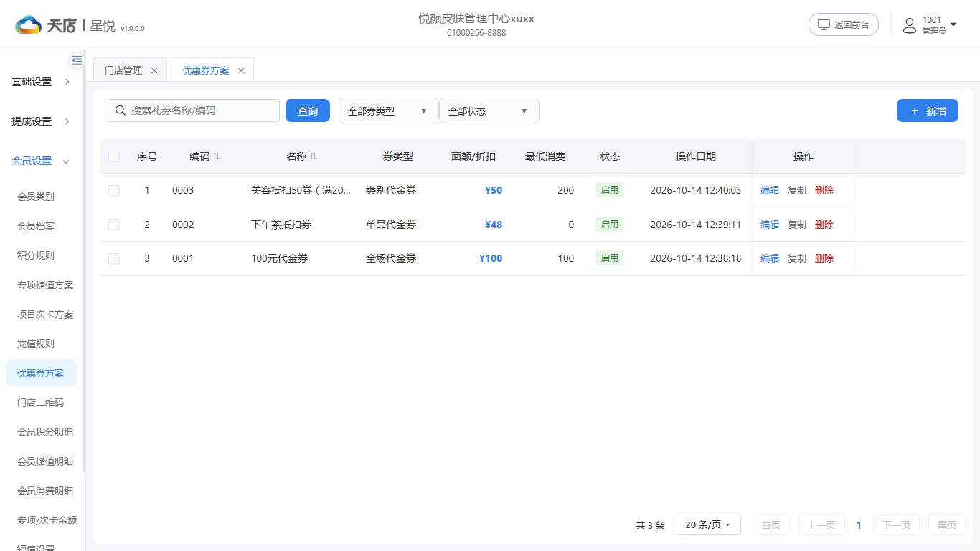
Task: Collapse the 会员设置 sidebar section
Action: pos(42,161)
